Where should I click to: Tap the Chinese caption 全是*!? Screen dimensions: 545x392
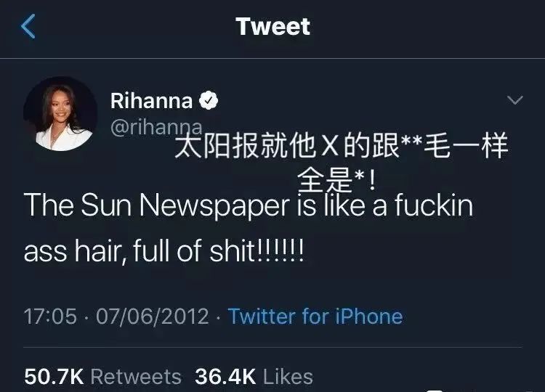click(x=336, y=180)
